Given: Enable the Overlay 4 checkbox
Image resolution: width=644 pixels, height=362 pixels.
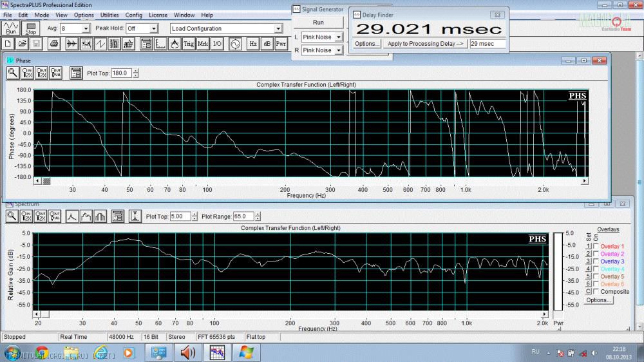Looking at the screenshot, I should 596,269.
